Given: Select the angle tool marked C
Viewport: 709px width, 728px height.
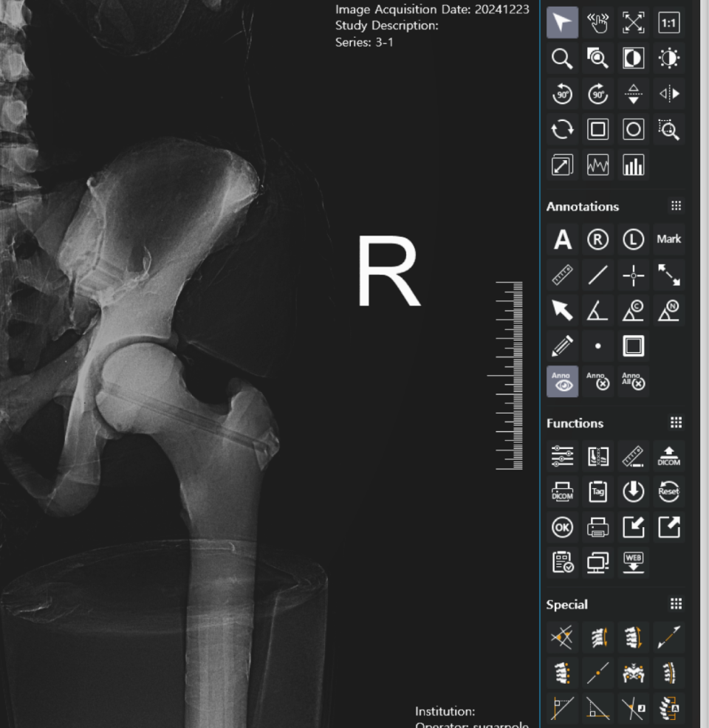Looking at the screenshot, I should point(634,311).
